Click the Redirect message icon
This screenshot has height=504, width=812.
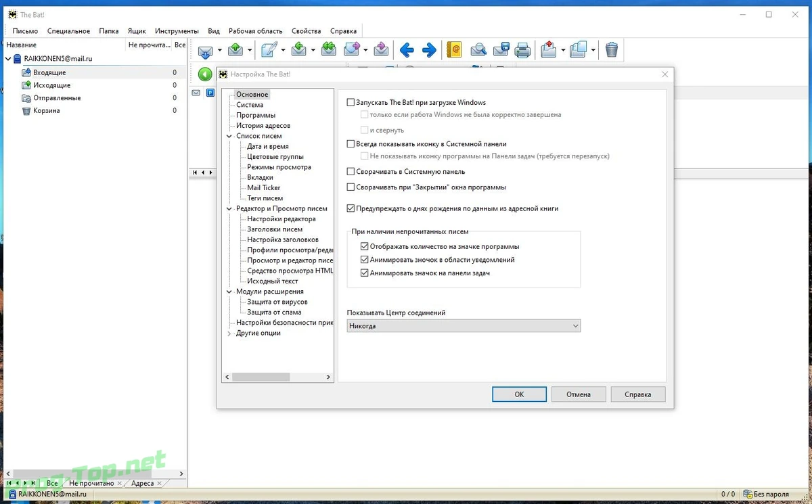[x=382, y=49]
